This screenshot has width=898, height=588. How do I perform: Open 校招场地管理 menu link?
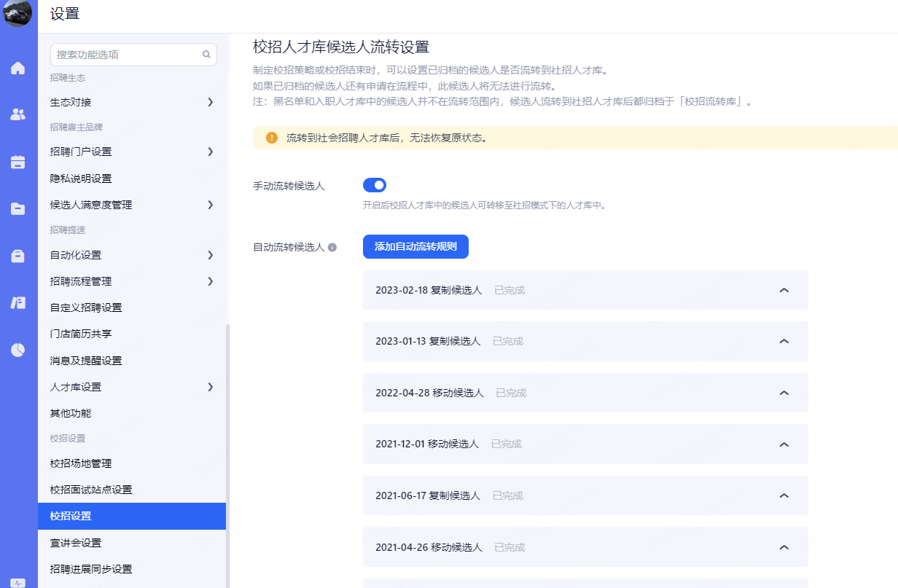(x=81, y=463)
